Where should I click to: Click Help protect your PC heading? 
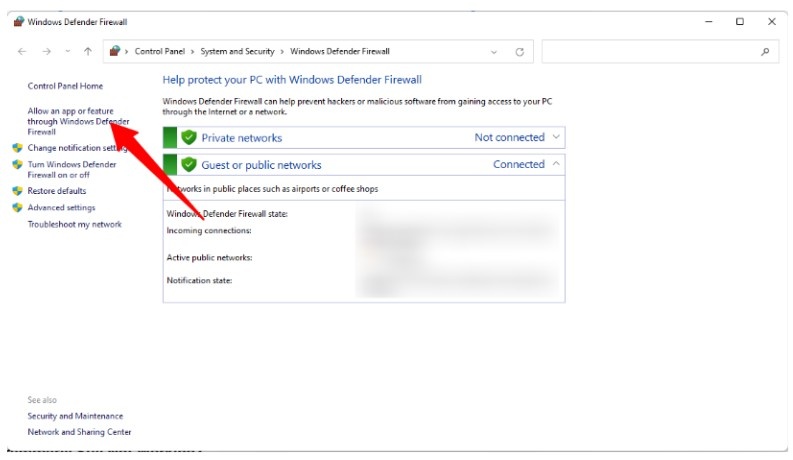292,80
